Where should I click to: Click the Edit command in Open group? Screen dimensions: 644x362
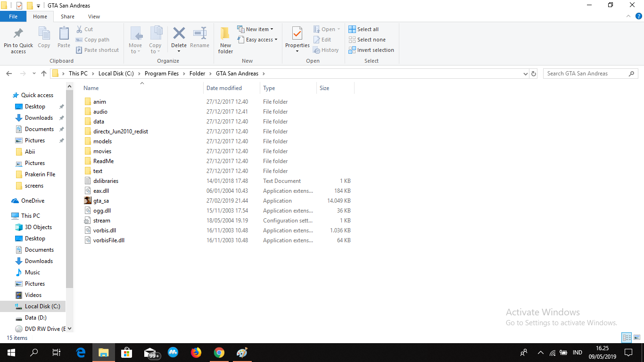tap(322, 40)
